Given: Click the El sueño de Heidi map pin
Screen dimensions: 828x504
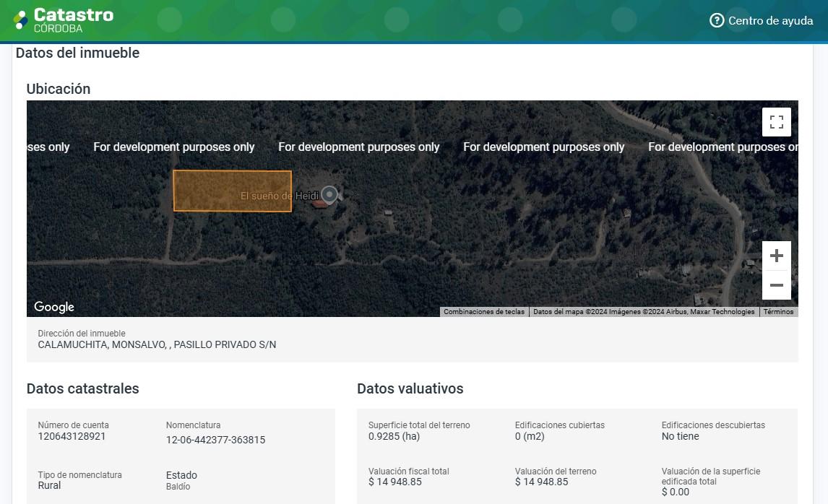Looking at the screenshot, I should (x=329, y=195).
